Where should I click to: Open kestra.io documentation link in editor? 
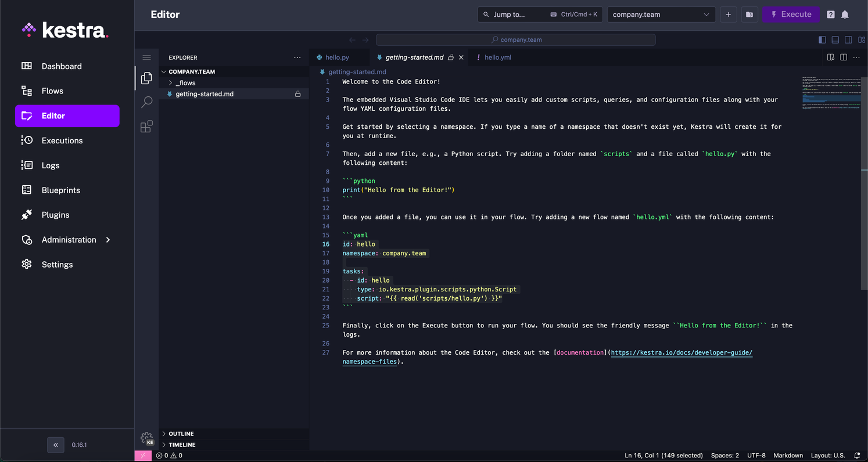pos(682,353)
